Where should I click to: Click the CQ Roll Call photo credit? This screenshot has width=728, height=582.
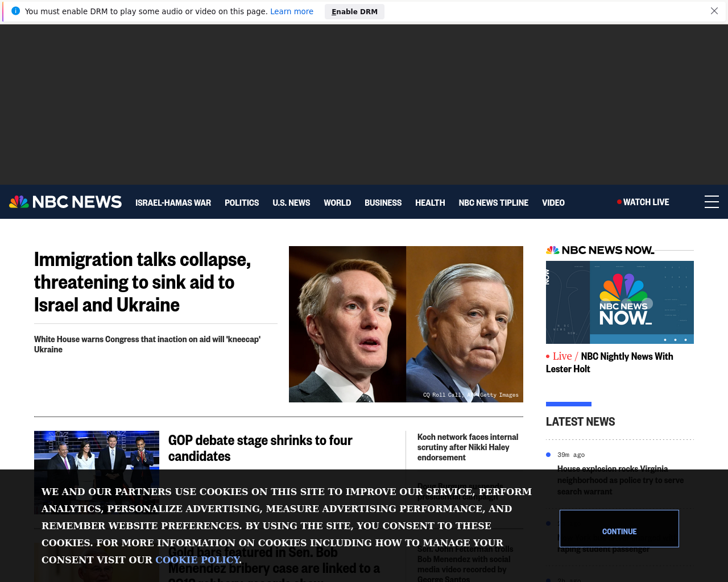[x=471, y=394]
